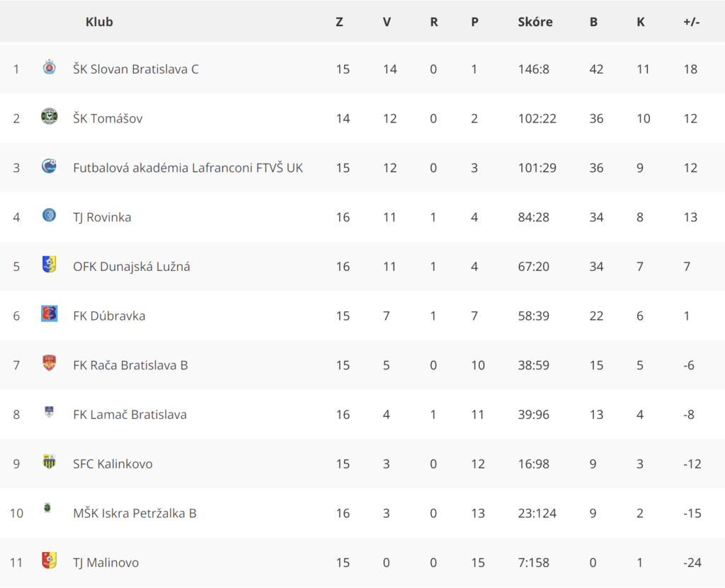
Task: Click the TJ Malinovo club crest
Action: [49, 560]
